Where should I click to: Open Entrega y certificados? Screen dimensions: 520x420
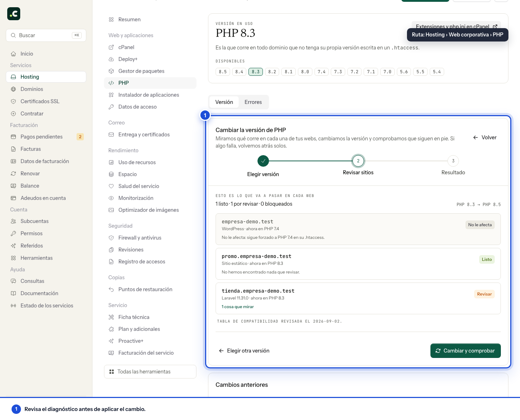tap(150, 135)
